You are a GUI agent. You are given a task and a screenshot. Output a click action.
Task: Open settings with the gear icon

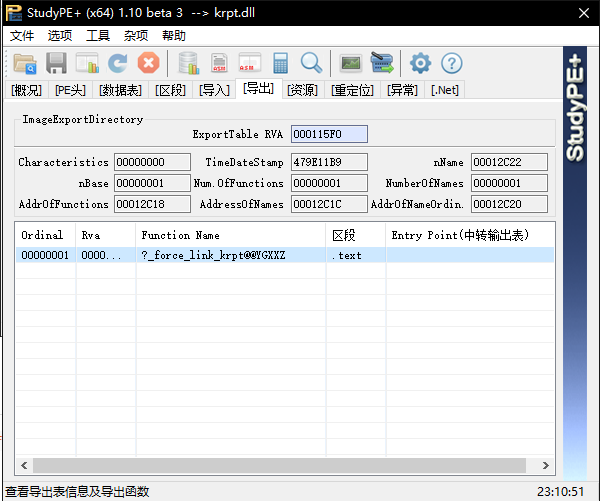[x=421, y=63]
